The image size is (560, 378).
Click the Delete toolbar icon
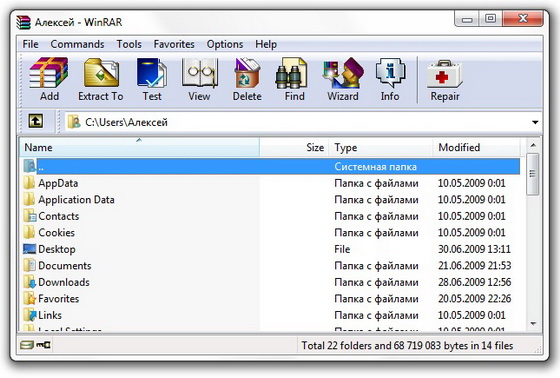point(247,73)
